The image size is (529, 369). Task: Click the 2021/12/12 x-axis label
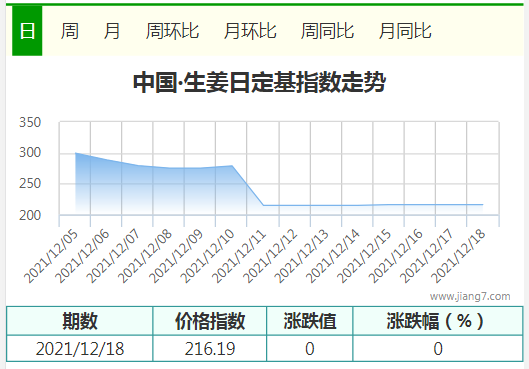click(x=271, y=257)
